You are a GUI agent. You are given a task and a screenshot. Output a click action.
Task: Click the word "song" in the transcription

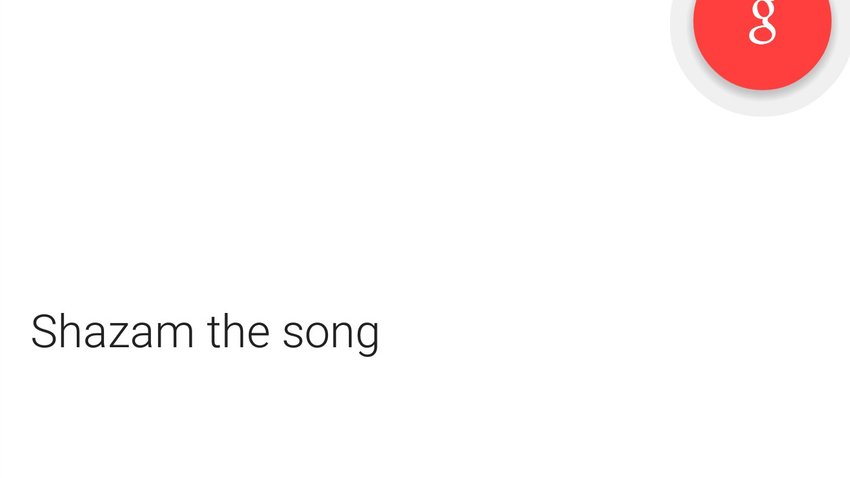coord(331,336)
